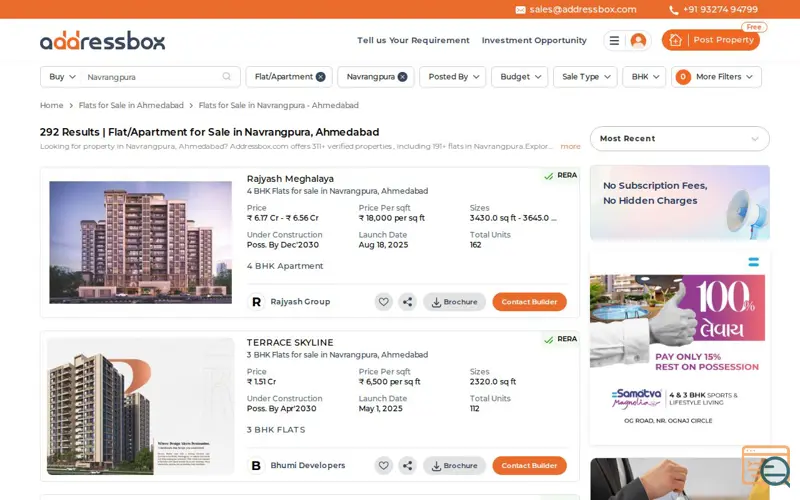Expand the Budget filter
The height and width of the screenshot is (500, 800).
519,77
